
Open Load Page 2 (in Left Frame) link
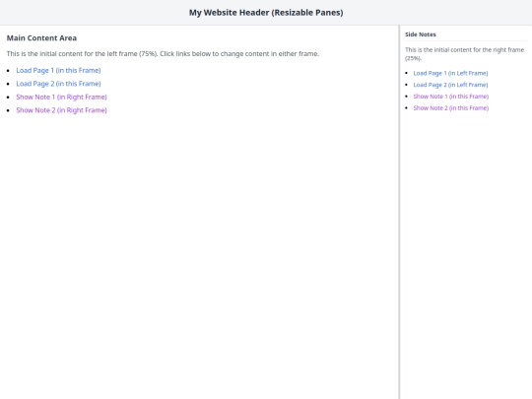tap(450, 85)
